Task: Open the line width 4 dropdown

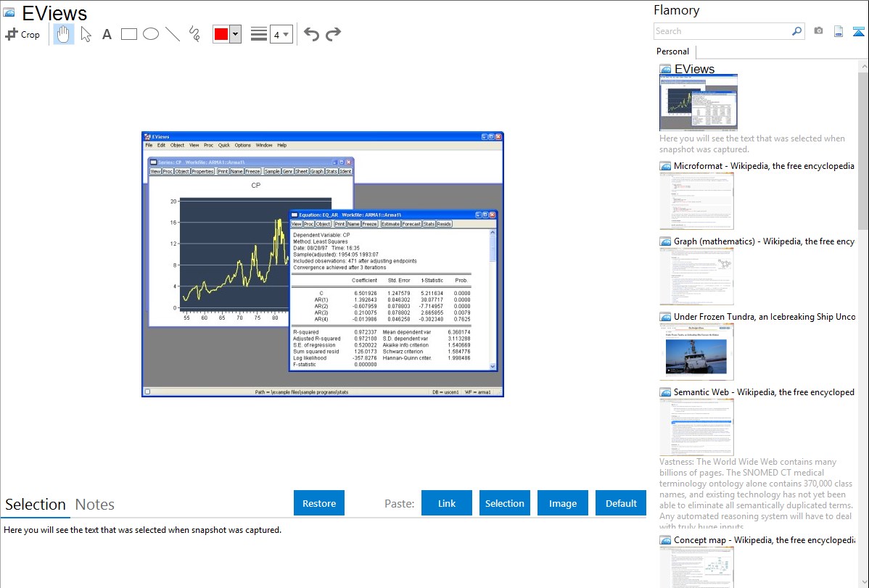Action: coord(281,34)
